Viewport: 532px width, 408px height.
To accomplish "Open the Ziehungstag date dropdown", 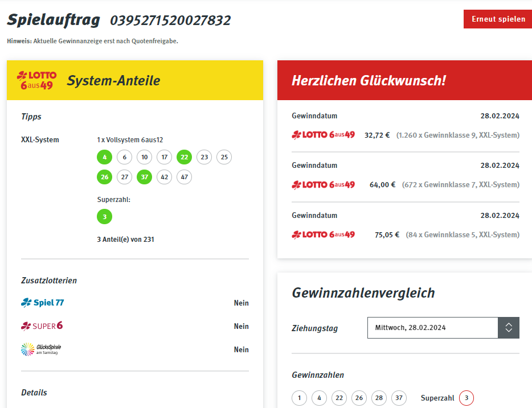I will tap(443, 328).
